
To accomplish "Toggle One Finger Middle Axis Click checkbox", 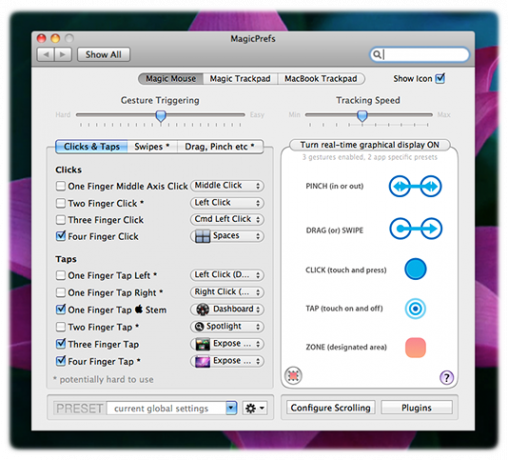I will [x=61, y=186].
